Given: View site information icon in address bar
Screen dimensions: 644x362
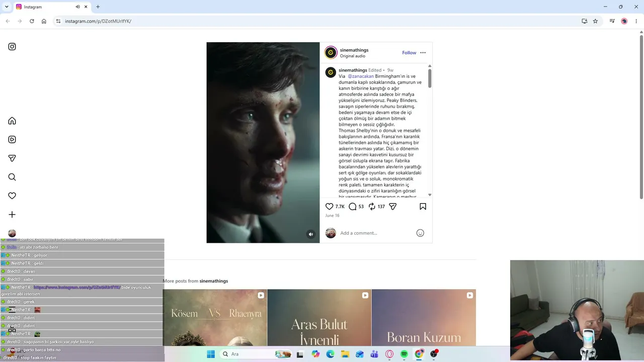Looking at the screenshot, I should point(58,21).
